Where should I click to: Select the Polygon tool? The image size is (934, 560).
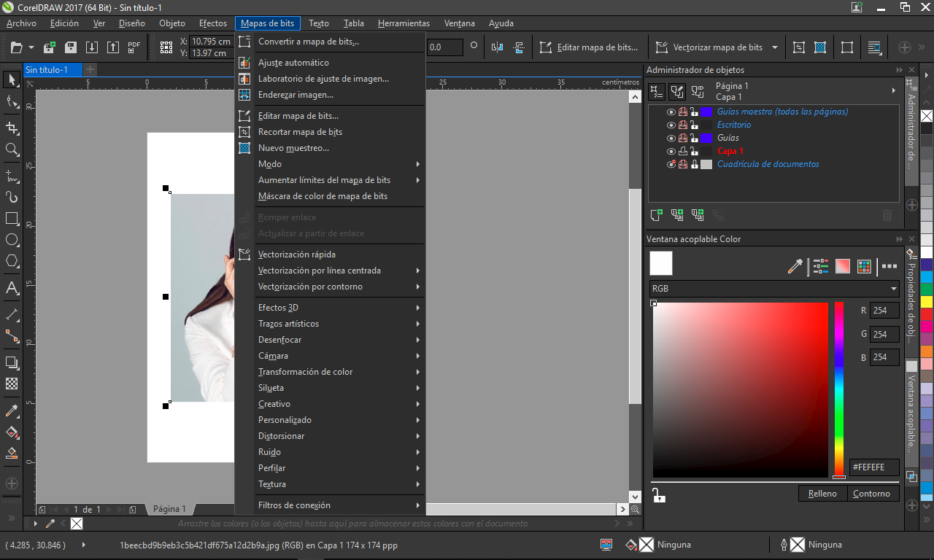12,260
